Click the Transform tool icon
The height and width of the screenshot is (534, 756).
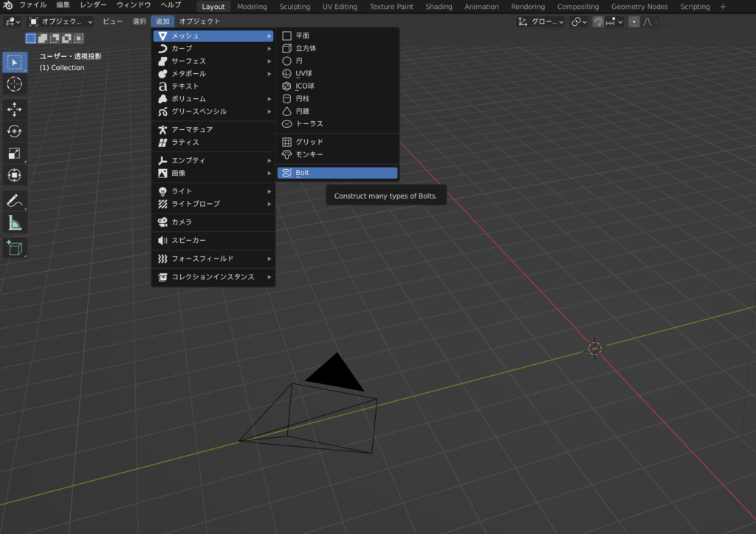click(x=14, y=175)
